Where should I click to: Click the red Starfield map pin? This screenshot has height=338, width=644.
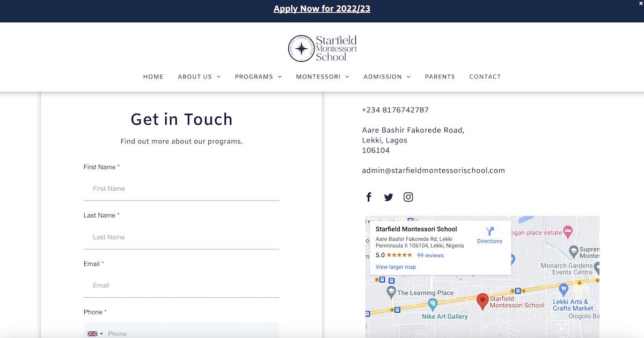(482, 301)
